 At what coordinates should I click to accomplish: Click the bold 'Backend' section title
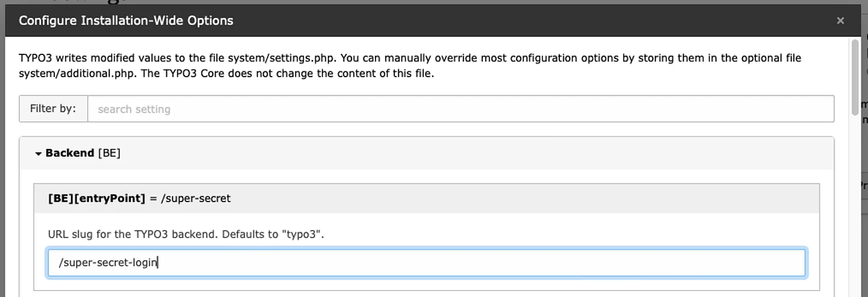(69, 153)
